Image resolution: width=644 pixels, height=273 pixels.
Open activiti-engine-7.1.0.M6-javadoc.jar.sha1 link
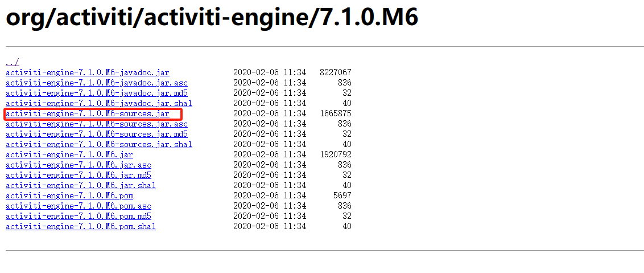(x=99, y=103)
